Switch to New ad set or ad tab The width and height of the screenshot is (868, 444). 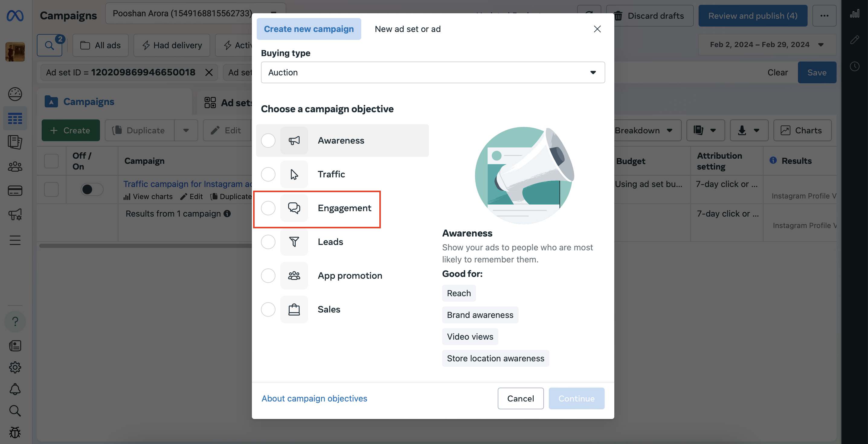click(x=407, y=29)
